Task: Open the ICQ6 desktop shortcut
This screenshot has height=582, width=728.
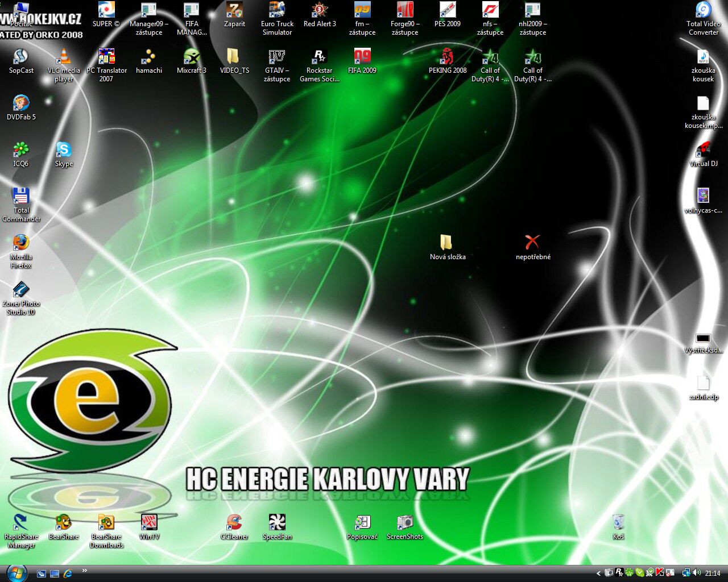Action: click(x=21, y=155)
